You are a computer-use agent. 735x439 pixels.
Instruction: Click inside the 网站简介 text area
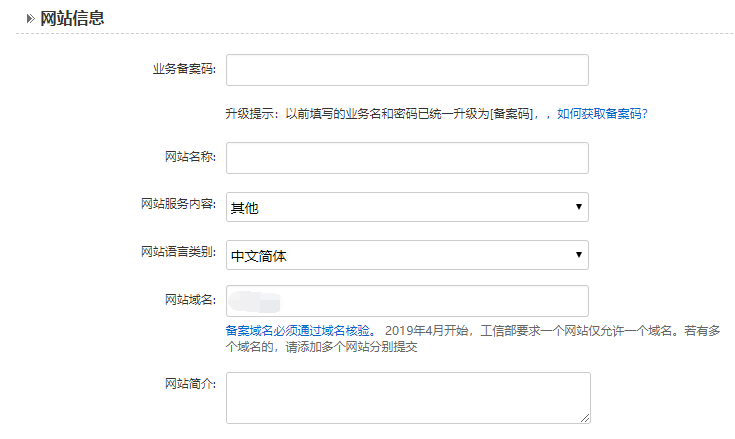click(x=407, y=397)
